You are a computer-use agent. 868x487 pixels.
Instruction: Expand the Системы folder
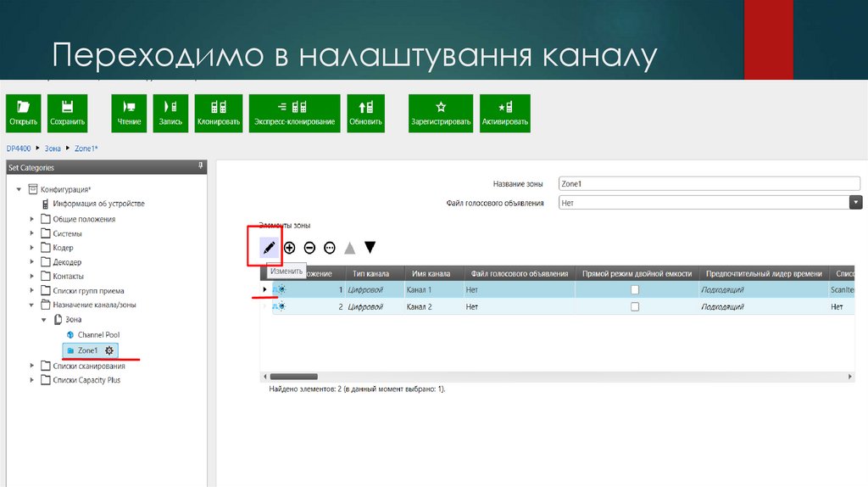(31, 233)
